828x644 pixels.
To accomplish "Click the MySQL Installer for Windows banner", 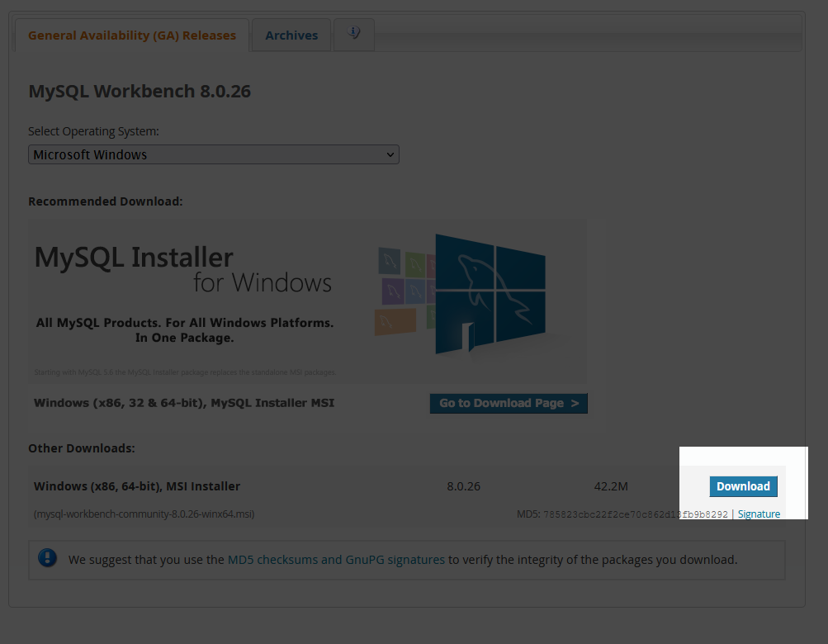I will pos(307,301).
